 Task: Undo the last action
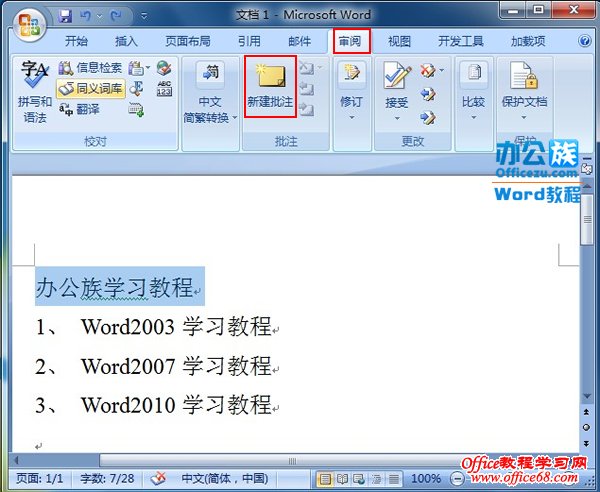[x=86, y=16]
